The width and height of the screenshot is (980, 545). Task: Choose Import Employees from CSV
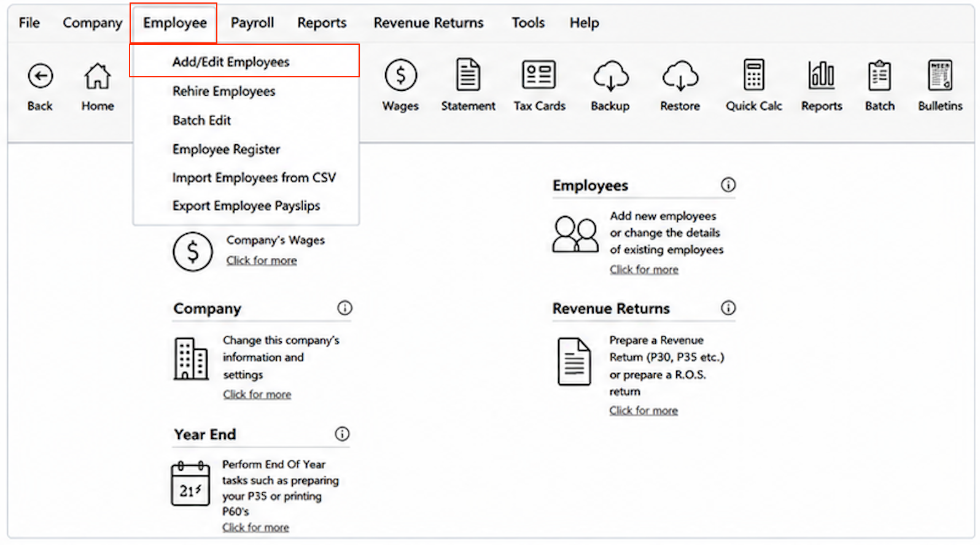coord(254,178)
